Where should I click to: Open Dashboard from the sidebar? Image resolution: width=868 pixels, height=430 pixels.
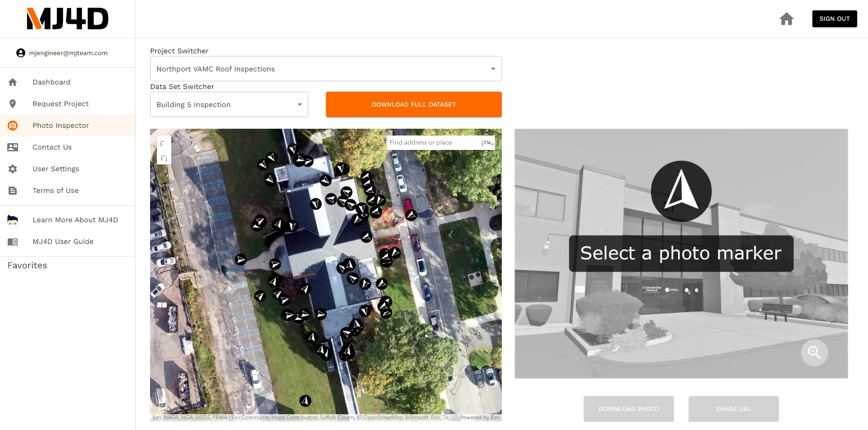[68, 82]
